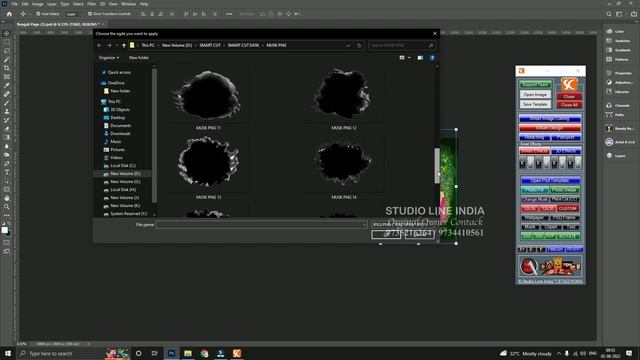Image resolution: width=640 pixels, height=360 pixels.
Task: Open Task View on the taskbar
Action: point(155,353)
